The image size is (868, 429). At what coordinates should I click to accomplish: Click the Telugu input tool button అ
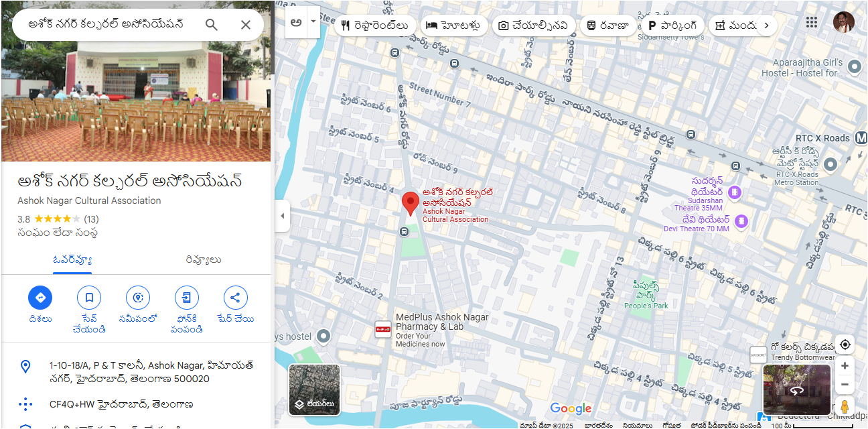[295, 22]
